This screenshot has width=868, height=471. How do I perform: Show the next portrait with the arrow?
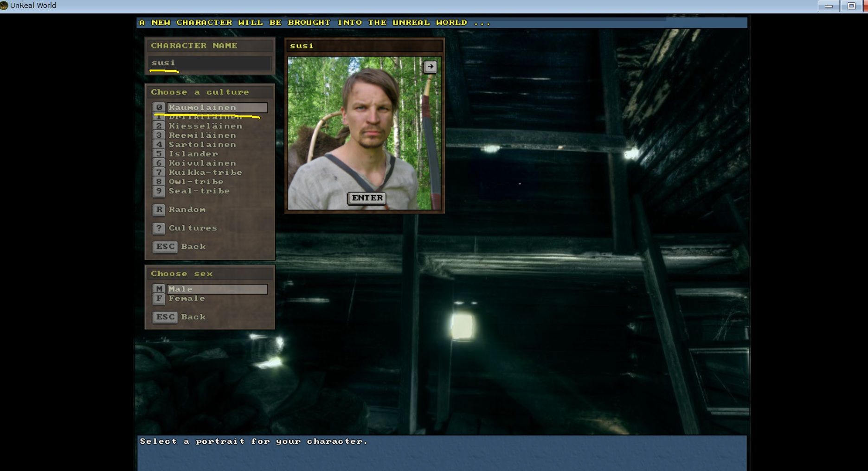click(430, 67)
